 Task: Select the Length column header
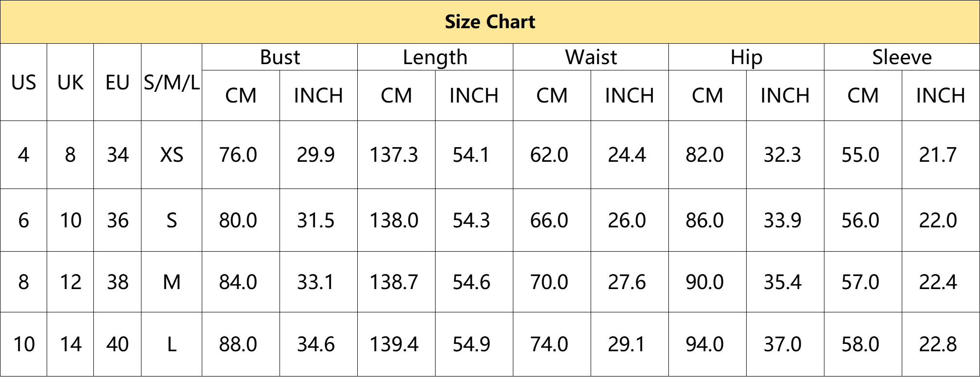pyautogui.click(x=435, y=57)
